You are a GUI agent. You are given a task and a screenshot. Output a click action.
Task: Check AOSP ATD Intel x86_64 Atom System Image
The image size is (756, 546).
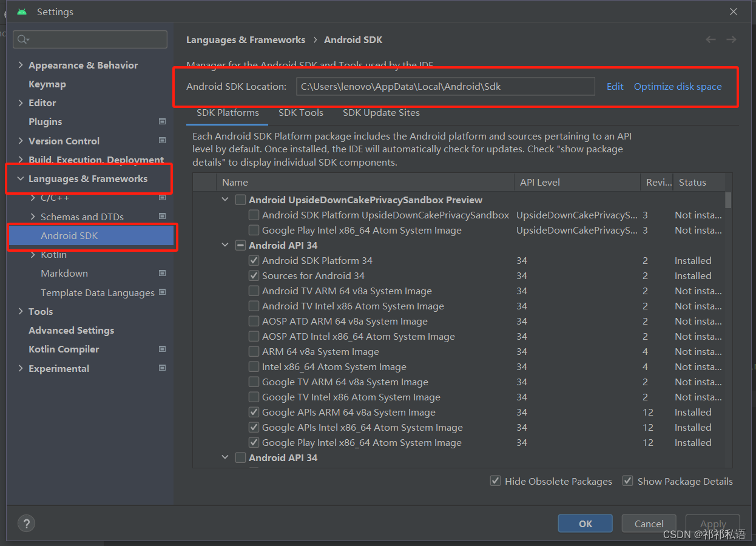pyautogui.click(x=254, y=336)
